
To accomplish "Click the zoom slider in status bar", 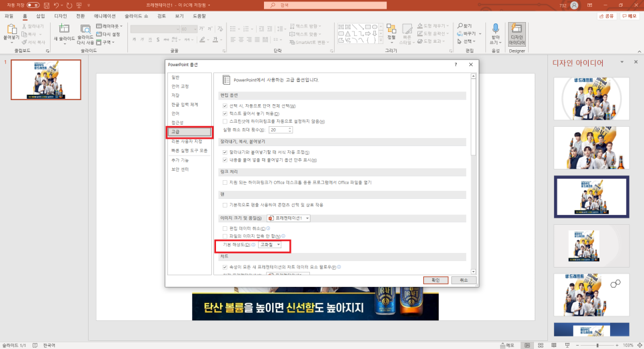I will coord(597,345).
